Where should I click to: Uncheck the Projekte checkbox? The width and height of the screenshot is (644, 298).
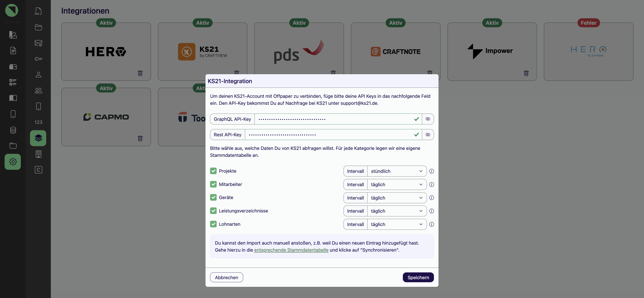point(213,171)
